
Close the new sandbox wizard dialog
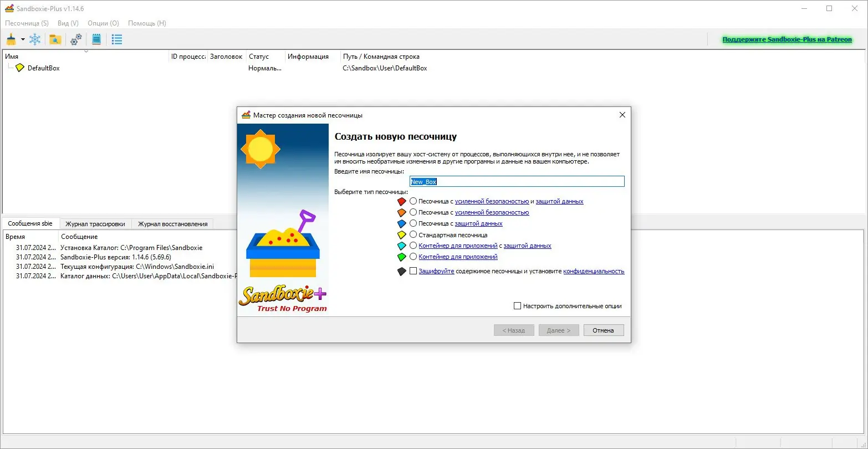[x=622, y=115]
